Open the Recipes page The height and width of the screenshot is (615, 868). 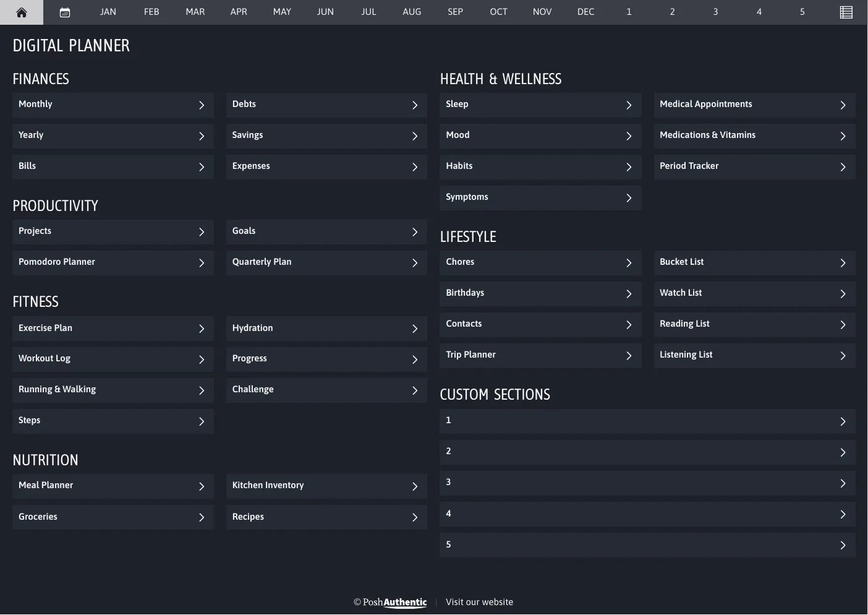coord(326,517)
